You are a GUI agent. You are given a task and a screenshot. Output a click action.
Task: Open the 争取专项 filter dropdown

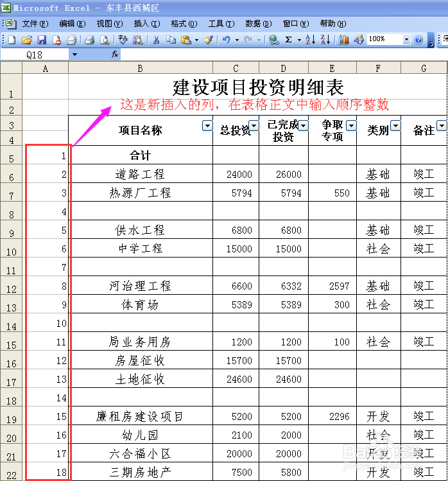tap(352, 126)
